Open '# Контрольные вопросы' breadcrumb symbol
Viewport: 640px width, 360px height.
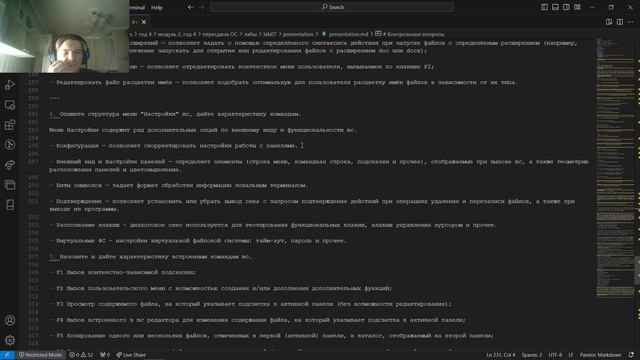coord(410,34)
